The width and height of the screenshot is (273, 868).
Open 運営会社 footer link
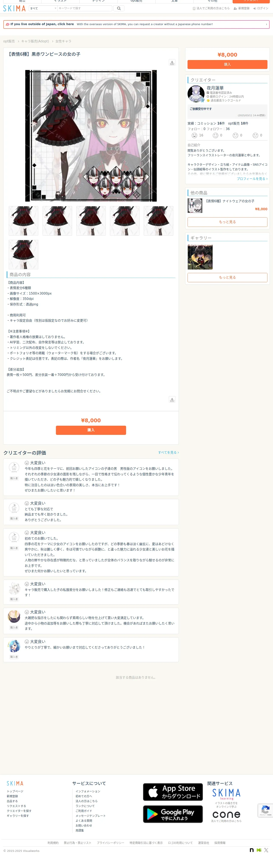(204, 843)
